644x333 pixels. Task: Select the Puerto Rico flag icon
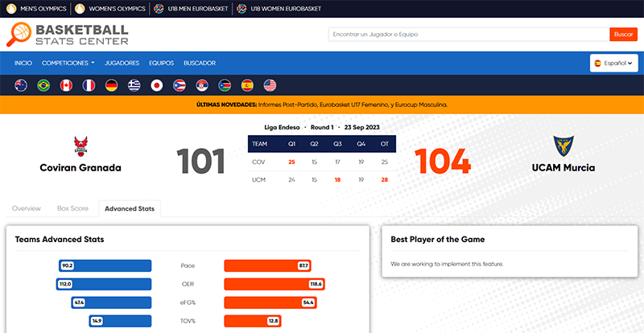click(x=180, y=85)
